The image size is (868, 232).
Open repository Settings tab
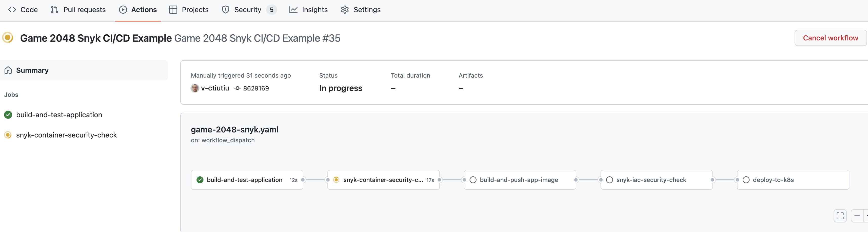pyautogui.click(x=361, y=10)
